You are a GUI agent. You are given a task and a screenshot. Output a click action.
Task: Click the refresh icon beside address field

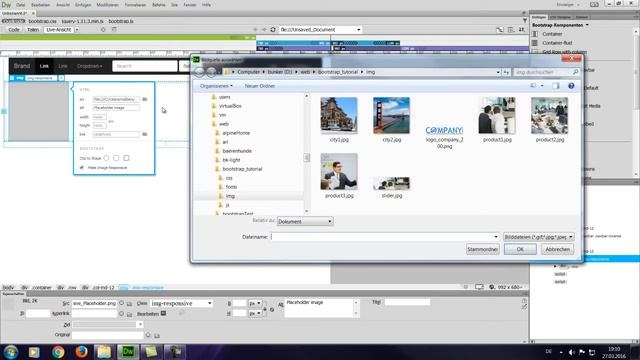point(273,30)
